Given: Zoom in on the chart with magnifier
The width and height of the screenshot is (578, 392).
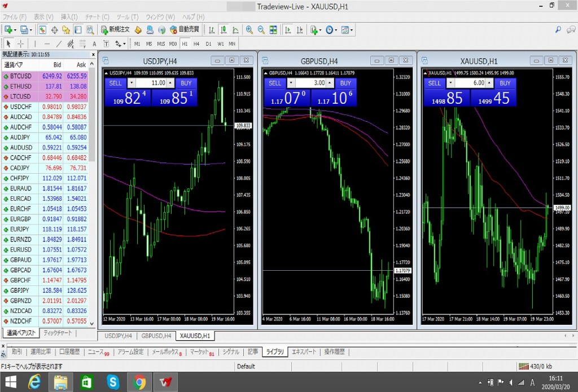Looking at the screenshot, I should point(249,30).
